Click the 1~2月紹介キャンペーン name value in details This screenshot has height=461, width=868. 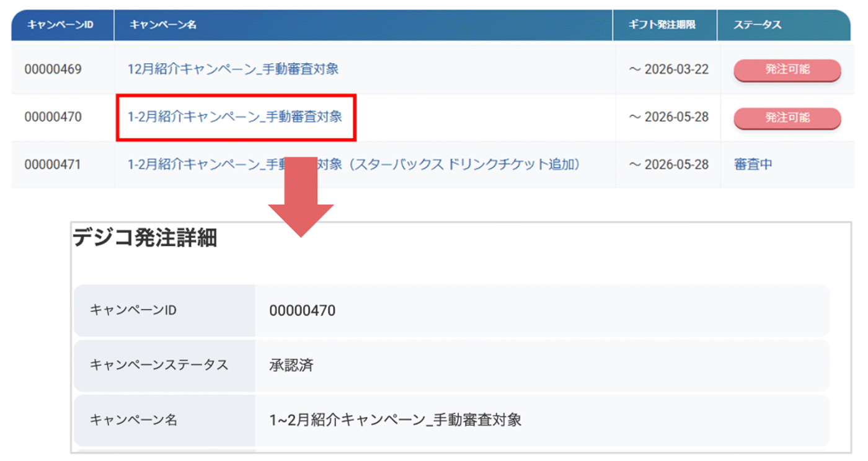pyautogui.click(x=395, y=420)
